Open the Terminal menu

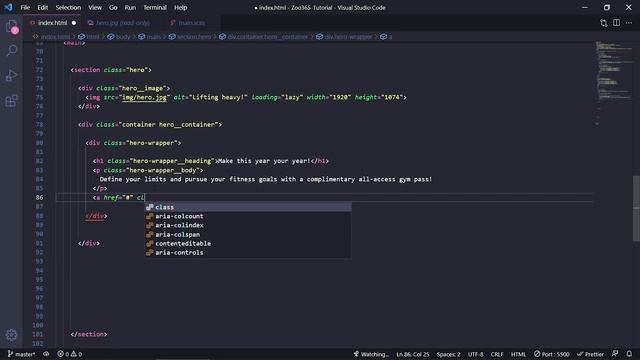point(155,7)
